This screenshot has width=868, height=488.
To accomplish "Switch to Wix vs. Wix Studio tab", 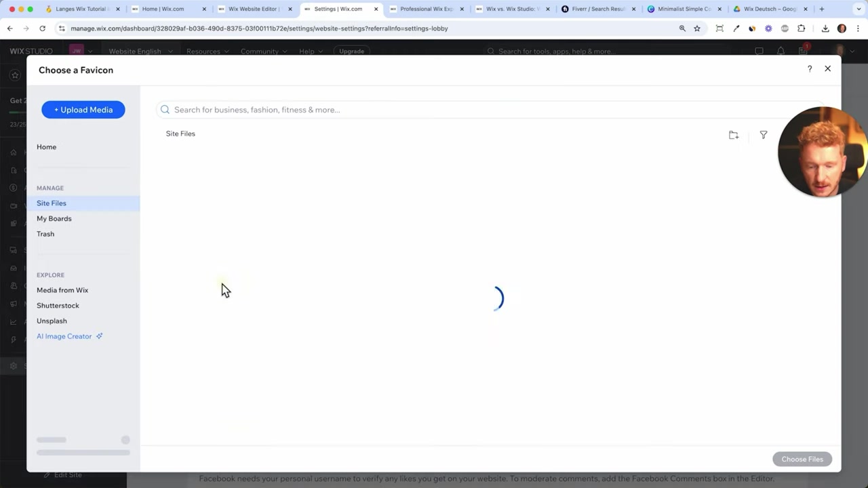I will [512, 9].
